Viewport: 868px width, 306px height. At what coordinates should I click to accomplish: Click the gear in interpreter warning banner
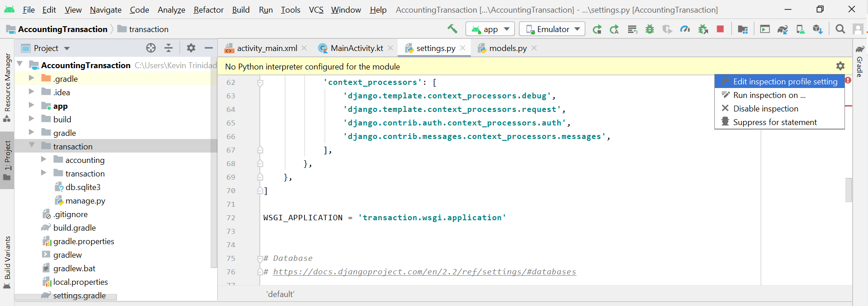(x=840, y=66)
